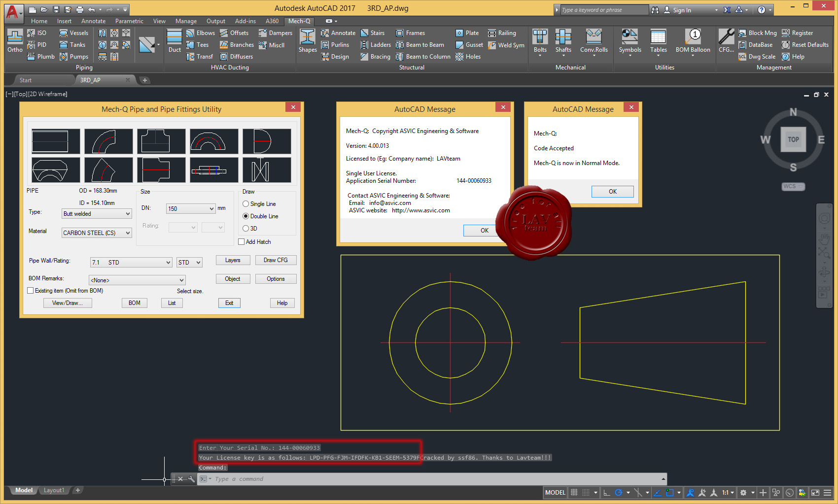Screen dimensions: 838x504
Task: Toggle MODEL space button in status bar
Action: pyautogui.click(x=555, y=492)
